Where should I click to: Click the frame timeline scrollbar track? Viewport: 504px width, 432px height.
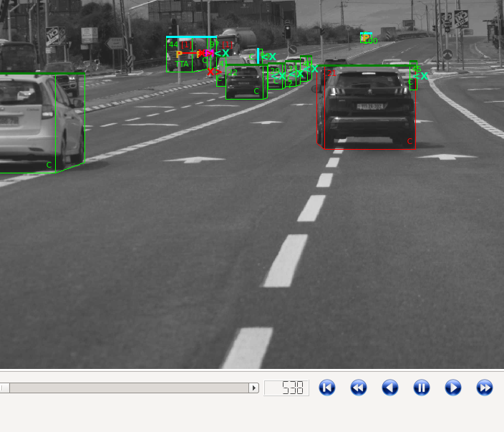(x=129, y=388)
